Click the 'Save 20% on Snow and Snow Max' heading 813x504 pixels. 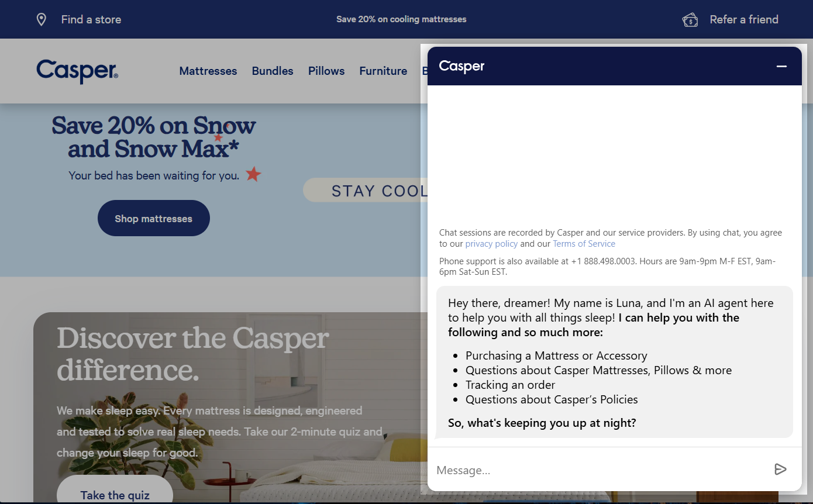[154, 137]
